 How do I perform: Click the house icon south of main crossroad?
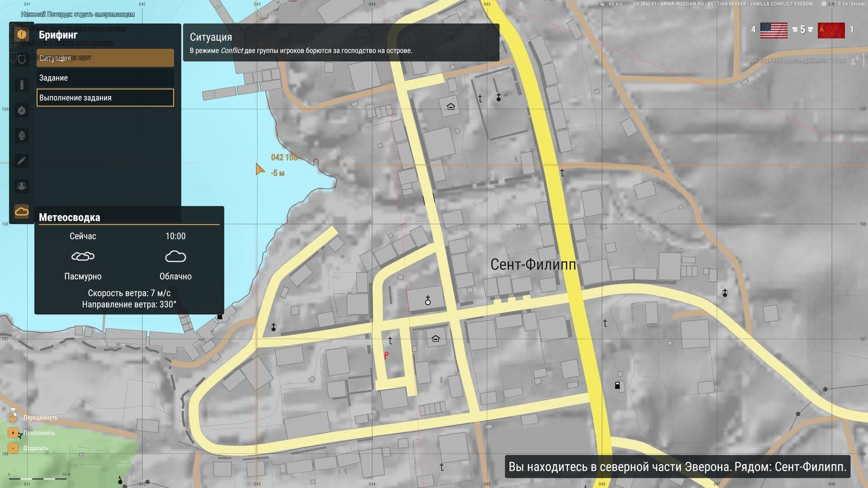[435, 339]
